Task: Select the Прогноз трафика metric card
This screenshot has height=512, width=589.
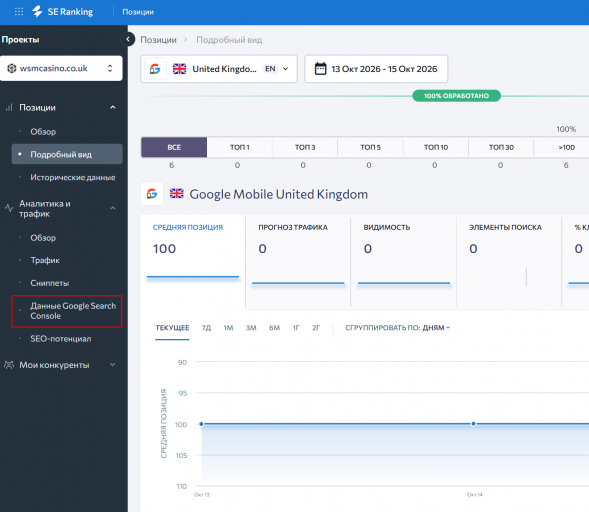Action: pos(298,262)
